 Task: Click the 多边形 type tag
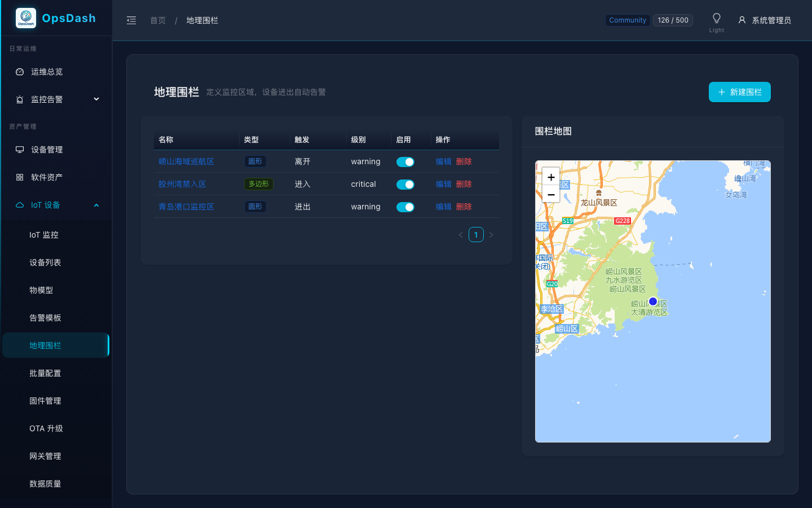(259, 184)
